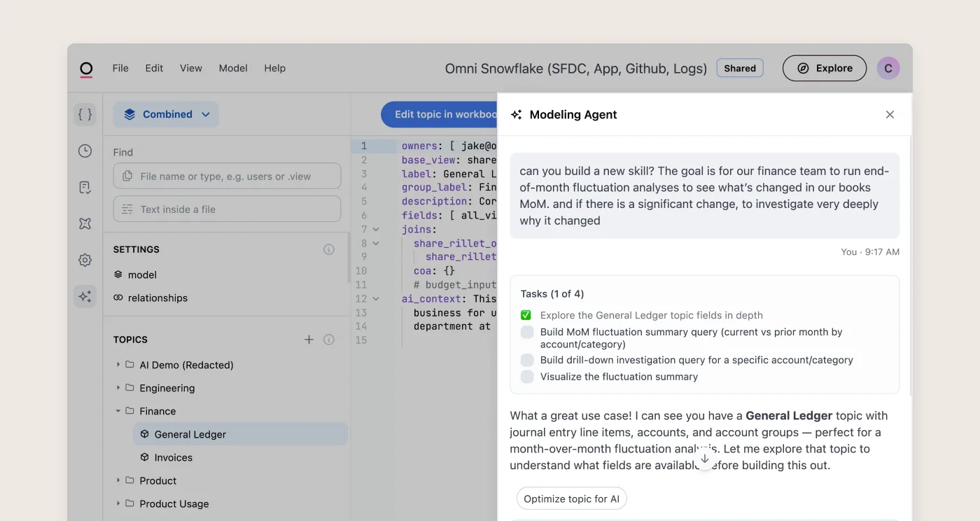Open the checklist document sidebar icon
This screenshot has height=521, width=980.
point(85,187)
